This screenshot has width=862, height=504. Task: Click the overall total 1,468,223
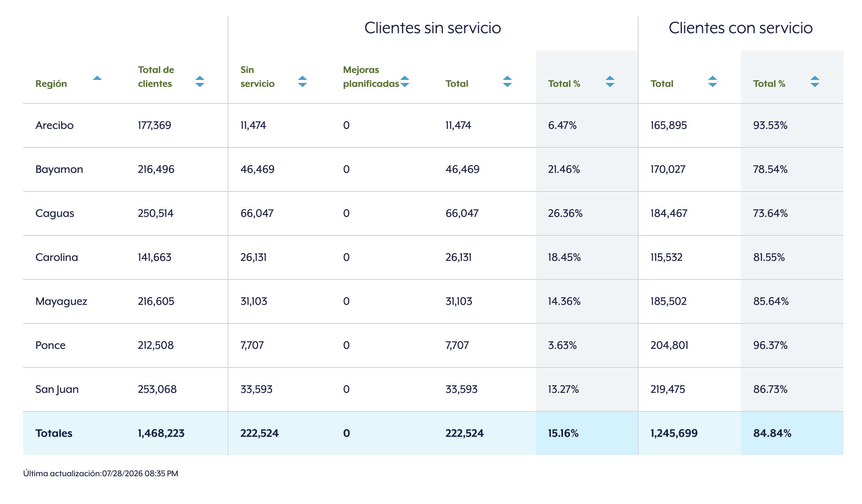[161, 433]
